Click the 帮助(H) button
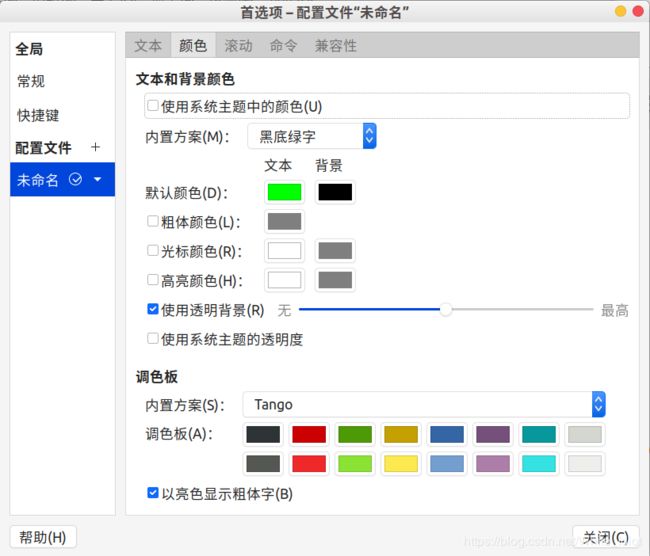This screenshot has height=556, width=650. (43, 537)
